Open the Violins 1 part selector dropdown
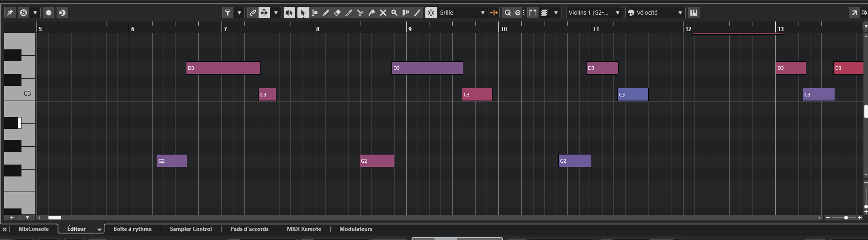 pyautogui.click(x=594, y=13)
